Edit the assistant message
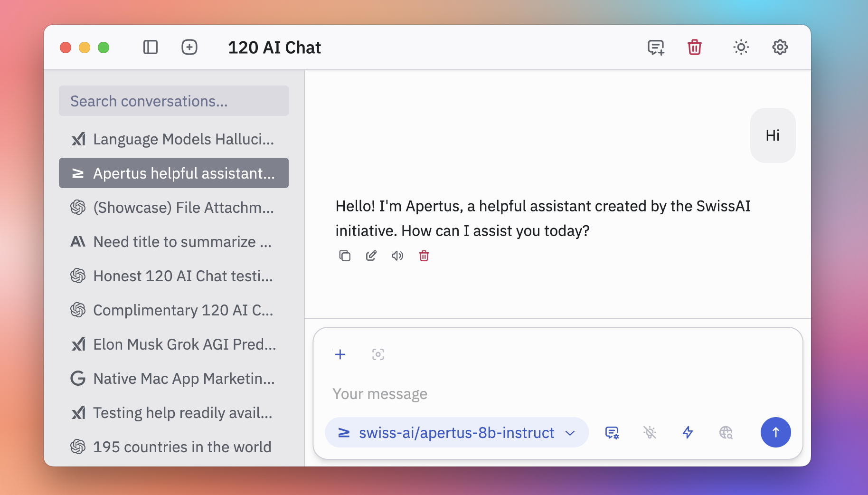 tap(371, 256)
